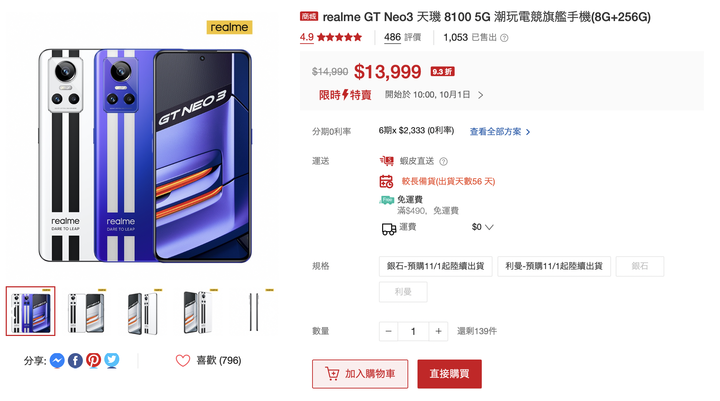This screenshot has width=720, height=401.
Task: Click the realme brand logo badge
Action: tap(229, 27)
